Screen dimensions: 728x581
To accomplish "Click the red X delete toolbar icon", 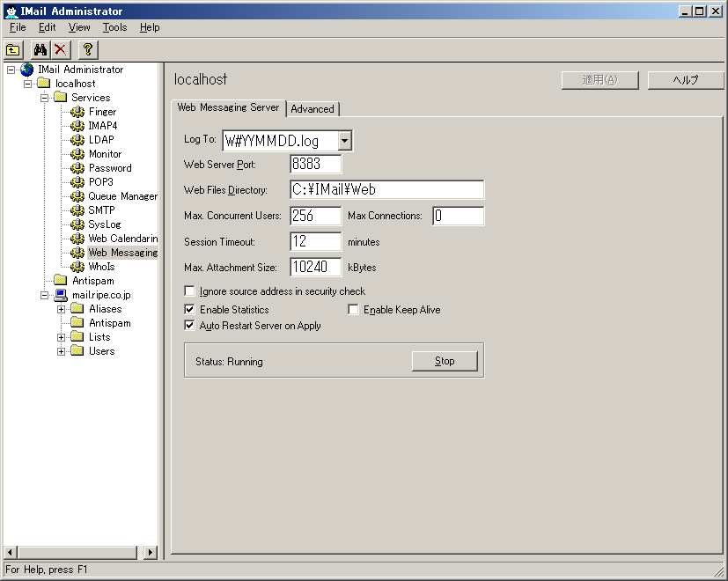I will pyautogui.click(x=60, y=49).
